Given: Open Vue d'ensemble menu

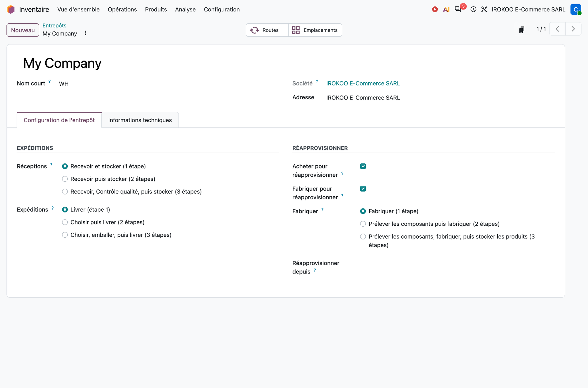Looking at the screenshot, I should tap(78, 9).
